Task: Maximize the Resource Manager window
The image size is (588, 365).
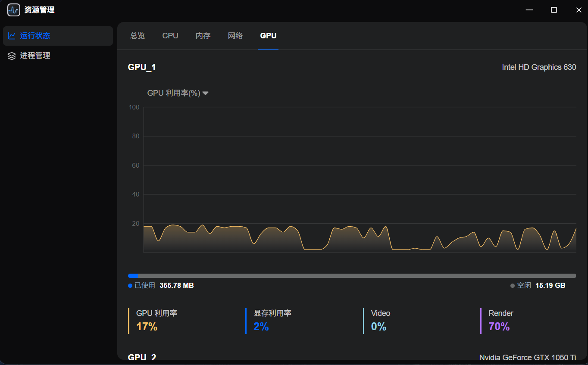Action: point(554,10)
